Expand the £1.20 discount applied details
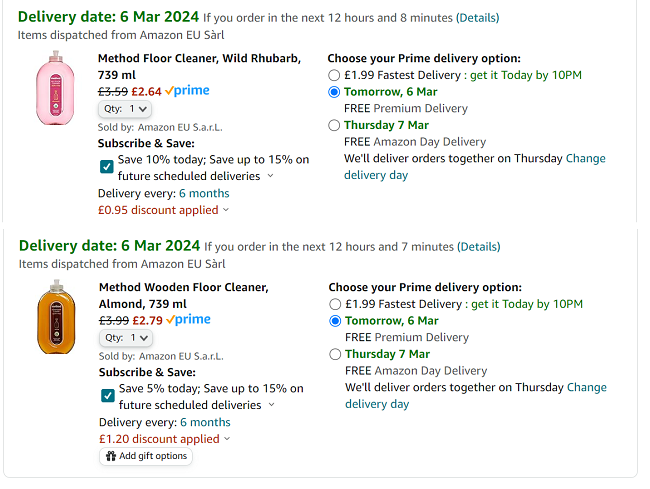Image resolution: width=650 pixels, height=489 pixels. tap(164, 439)
